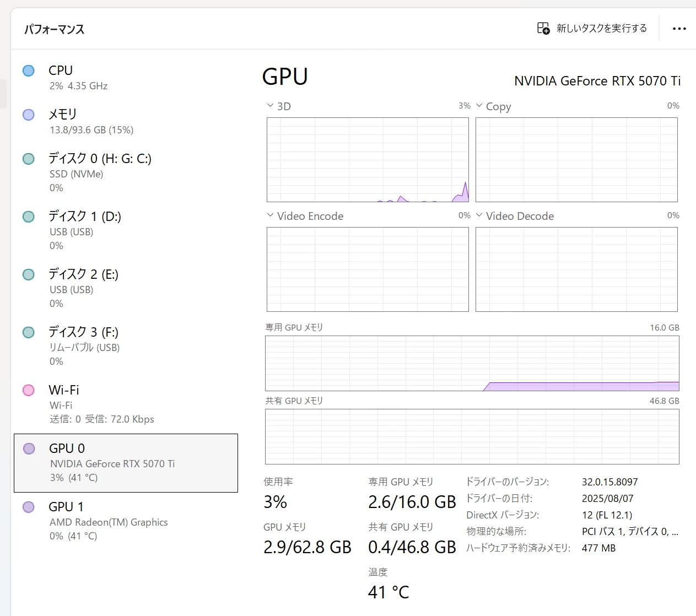This screenshot has width=696, height=616.
Task: Click the physical location PCI バス 1 value
Action: tap(630, 531)
